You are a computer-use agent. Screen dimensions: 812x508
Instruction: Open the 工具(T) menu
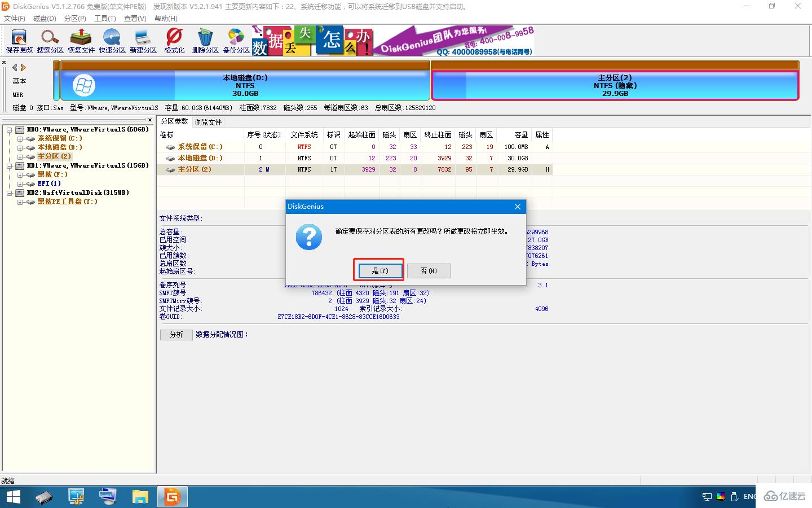105,19
